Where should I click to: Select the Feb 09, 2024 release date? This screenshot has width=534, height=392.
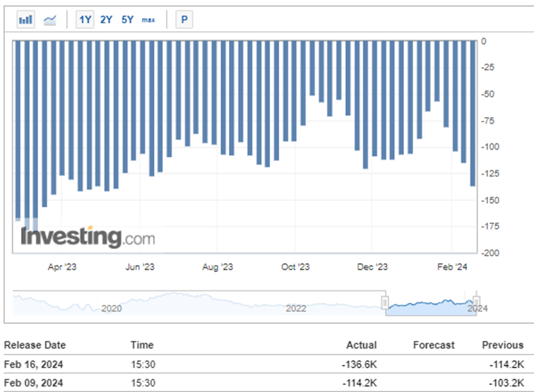pyautogui.click(x=33, y=383)
